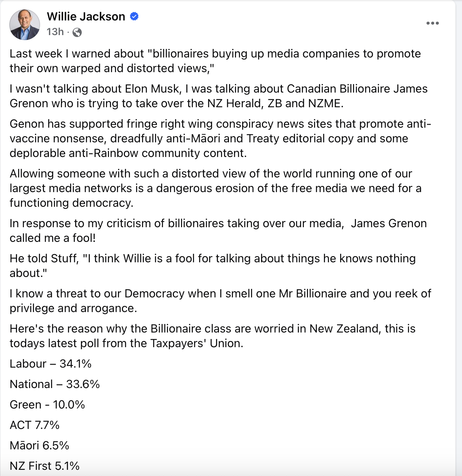Click the "He told Stuff" quote paragraph
The width and height of the screenshot is (462, 476).
[212, 266]
